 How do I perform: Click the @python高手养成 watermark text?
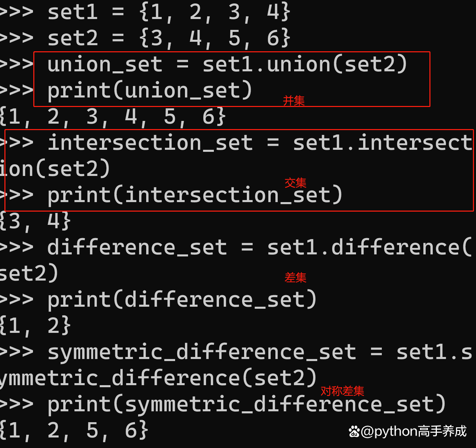click(x=414, y=431)
